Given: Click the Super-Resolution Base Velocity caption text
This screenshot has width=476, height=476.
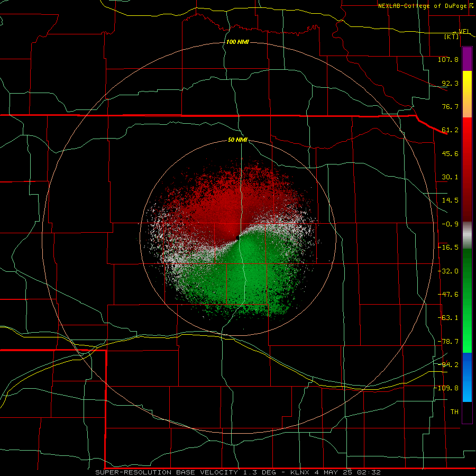Looking at the screenshot, I should pos(237,472).
